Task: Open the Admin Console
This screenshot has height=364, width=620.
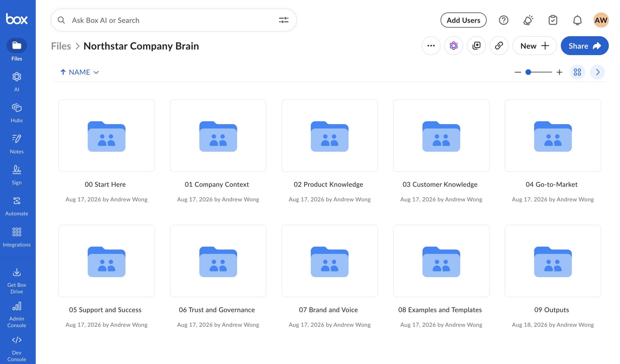Action: click(17, 315)
